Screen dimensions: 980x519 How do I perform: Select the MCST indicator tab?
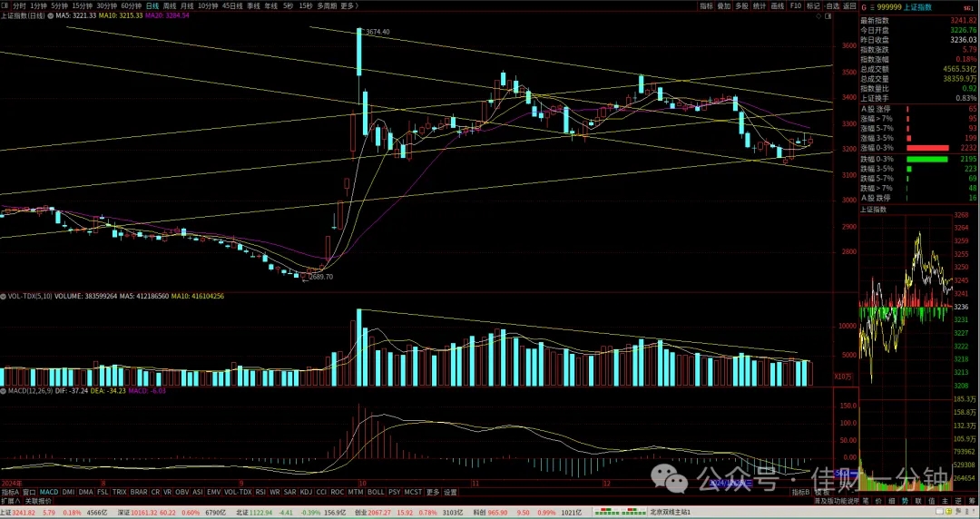point(413,492)
